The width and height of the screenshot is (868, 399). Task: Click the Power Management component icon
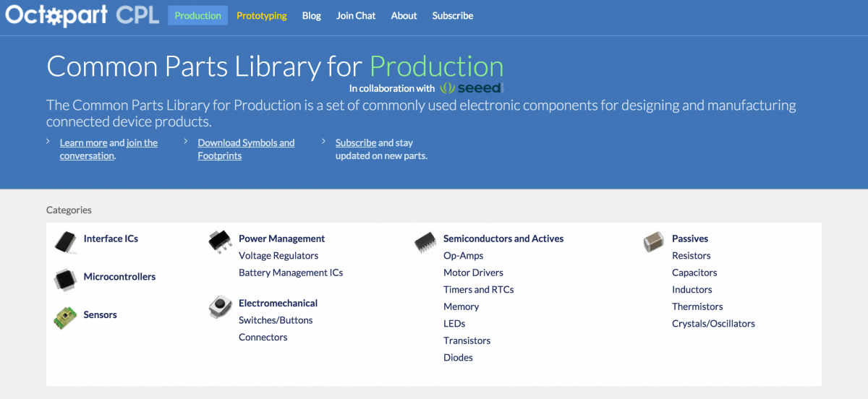(x=220, y=241)
